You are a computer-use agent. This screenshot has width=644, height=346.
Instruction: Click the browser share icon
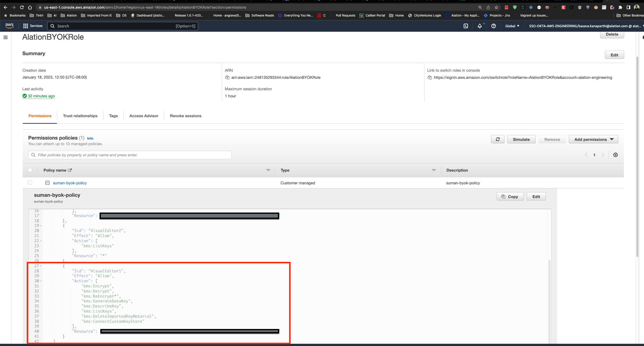[x=488, y=7]
